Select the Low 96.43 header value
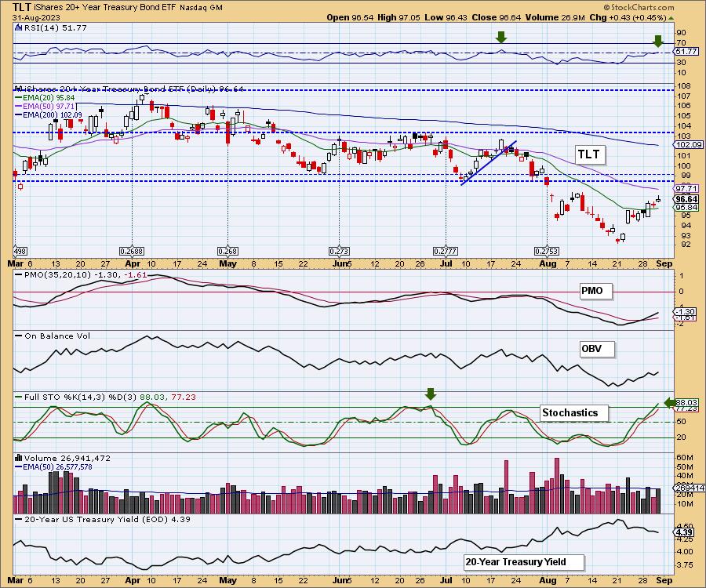Image resolution: width=706 pixels, height=588 pixels. click(x=446, y=17)
